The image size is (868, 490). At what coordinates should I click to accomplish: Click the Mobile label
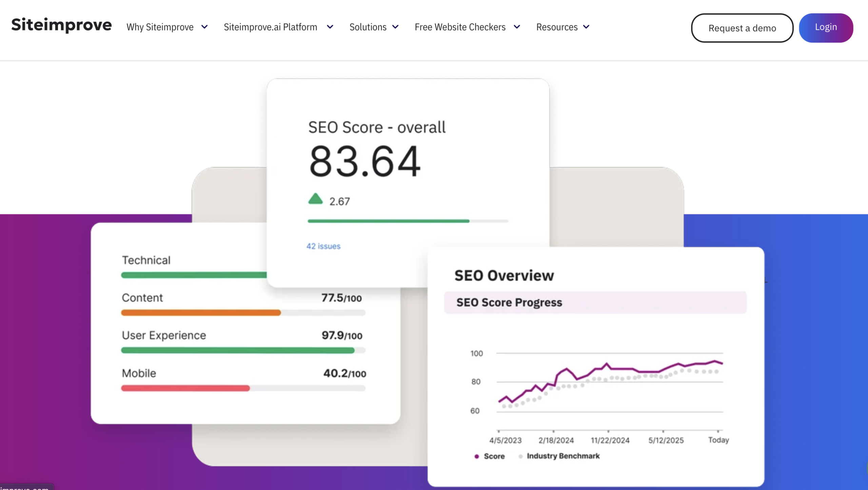[x=139, y=373]
